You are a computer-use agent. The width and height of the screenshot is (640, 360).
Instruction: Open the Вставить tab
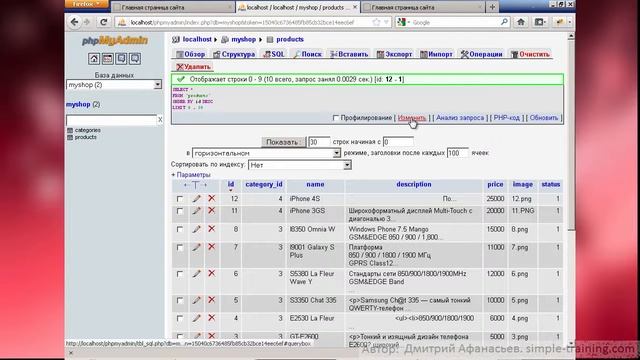click(x=349, y=54)
